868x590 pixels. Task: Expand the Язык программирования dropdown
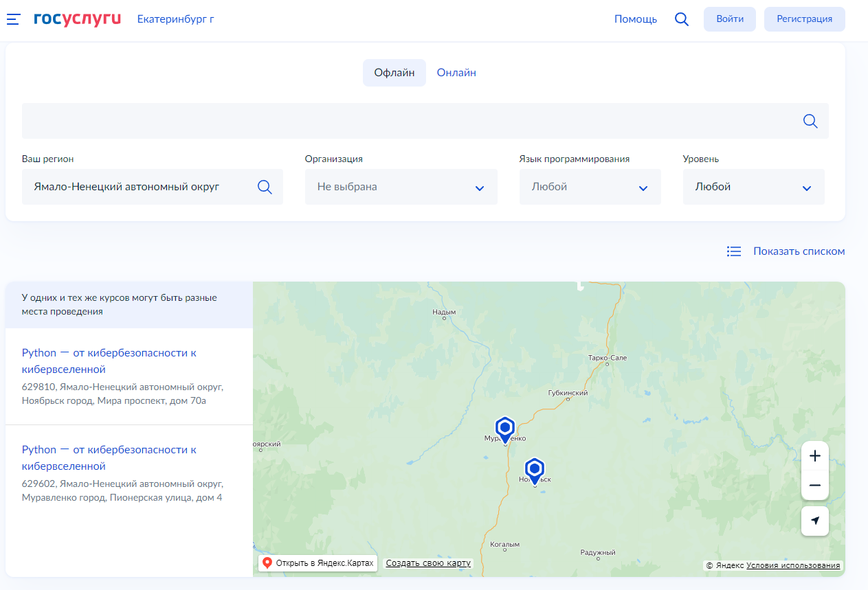click(x=590, y=187)
